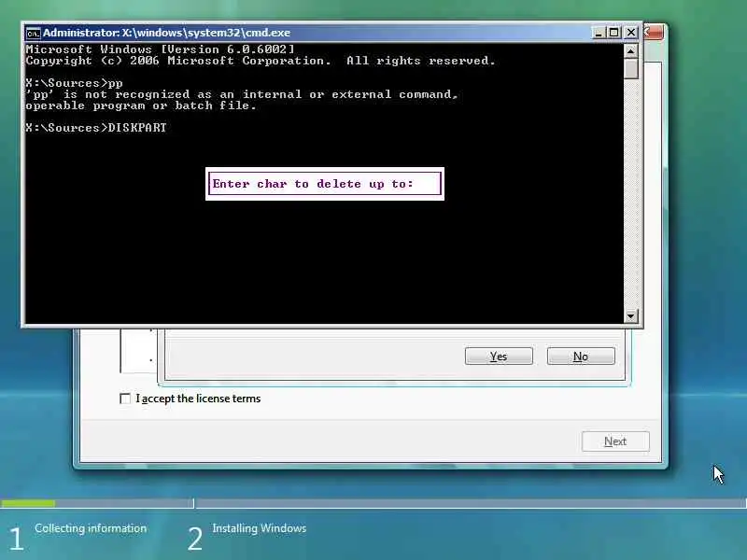747x560 pixels.
Task: Close the setup window behind cmd
Action: click(653, 33)
